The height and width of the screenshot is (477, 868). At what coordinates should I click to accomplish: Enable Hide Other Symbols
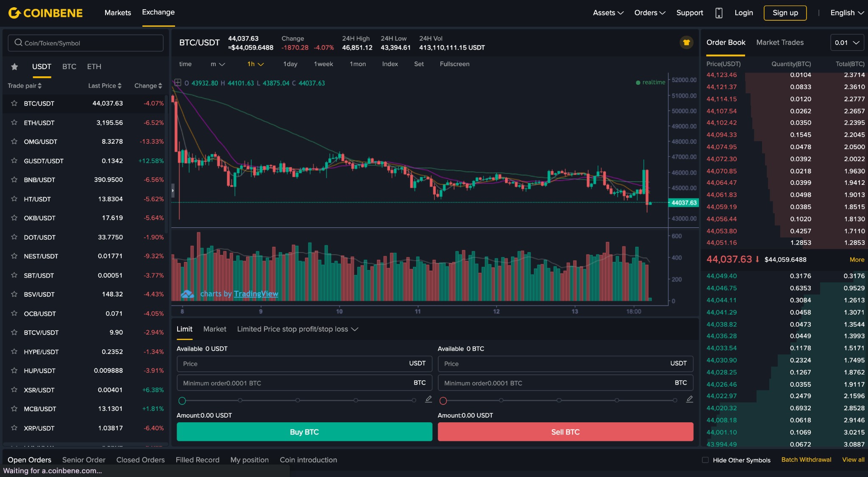[x=706, y=460]
